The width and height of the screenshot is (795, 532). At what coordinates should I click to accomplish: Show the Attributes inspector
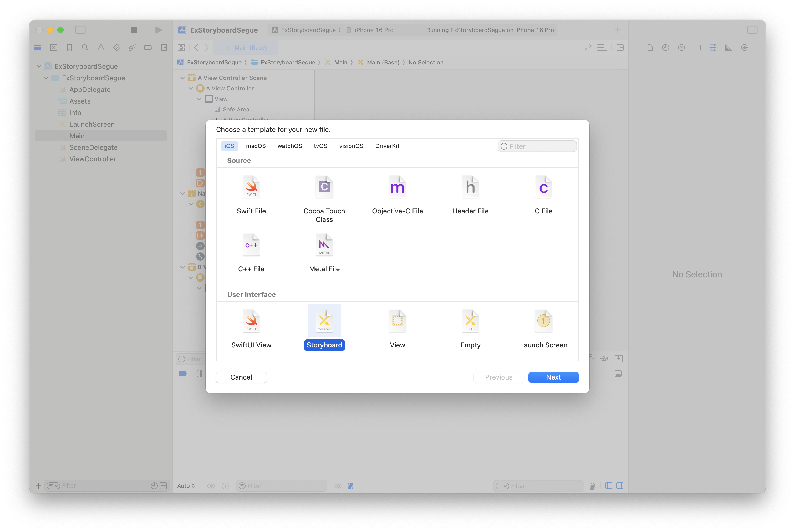point(713,48)
